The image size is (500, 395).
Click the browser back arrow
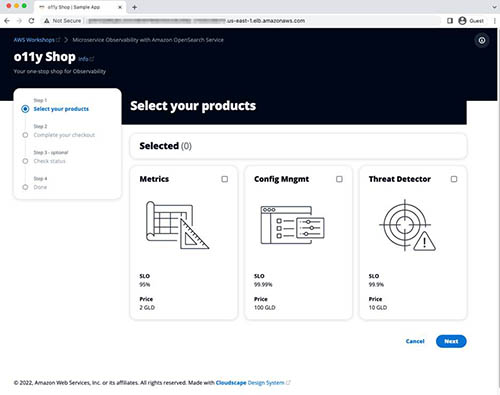(x=7, y=21)
